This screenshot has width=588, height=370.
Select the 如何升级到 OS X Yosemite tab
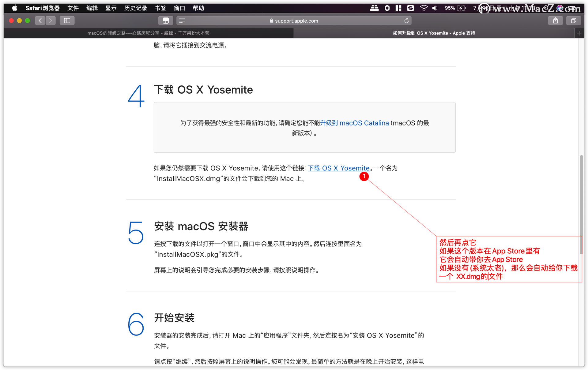434,33
